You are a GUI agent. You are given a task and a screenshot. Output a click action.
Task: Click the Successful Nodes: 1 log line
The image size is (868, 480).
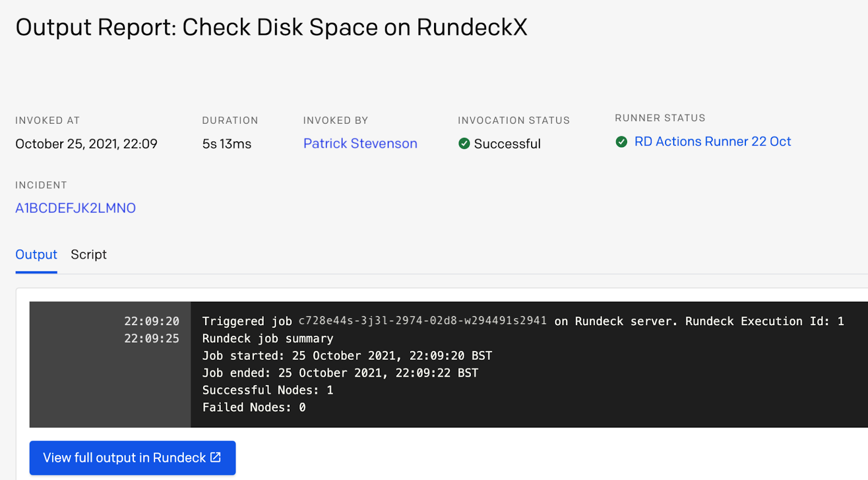coord(268,390)
